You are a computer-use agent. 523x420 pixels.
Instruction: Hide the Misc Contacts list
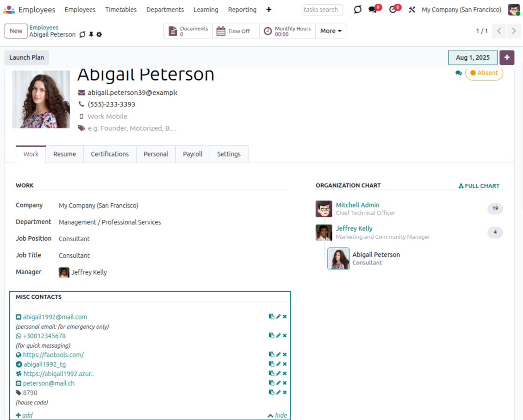pyautogui.click(x=277, y=415)
